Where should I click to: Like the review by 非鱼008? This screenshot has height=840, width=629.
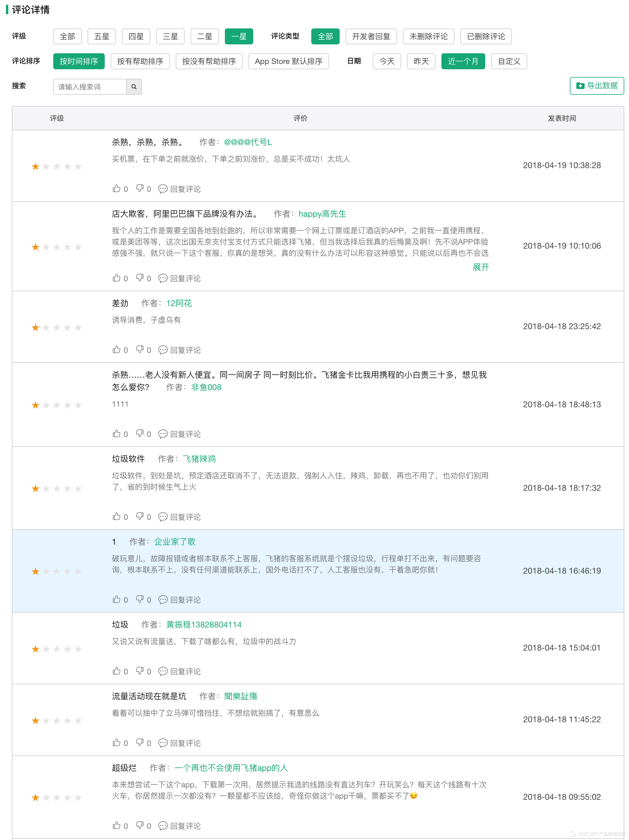click(x=117, y=434)
